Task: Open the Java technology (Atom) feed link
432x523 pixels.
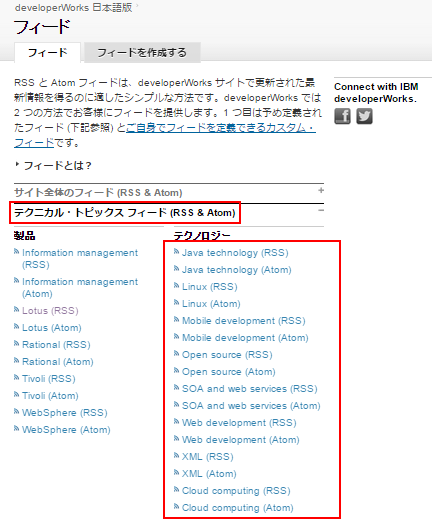Action: (x=237, y=270)
